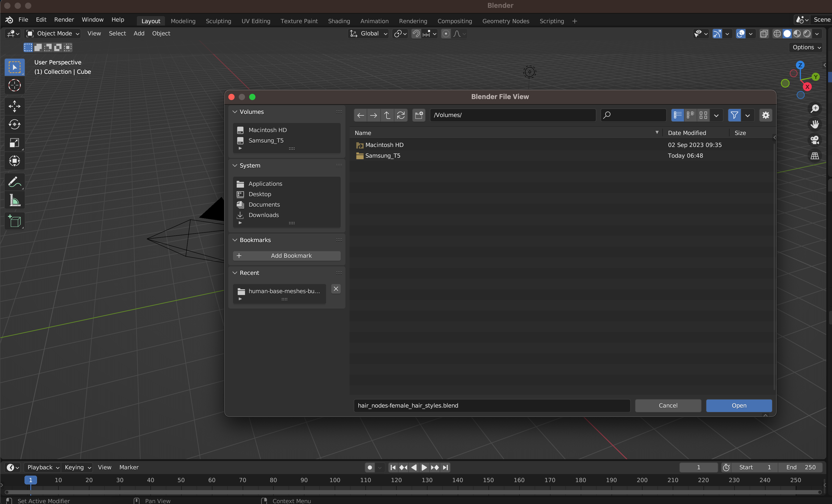Toggle camera view in viewport
832x504 pixels.
815,140
